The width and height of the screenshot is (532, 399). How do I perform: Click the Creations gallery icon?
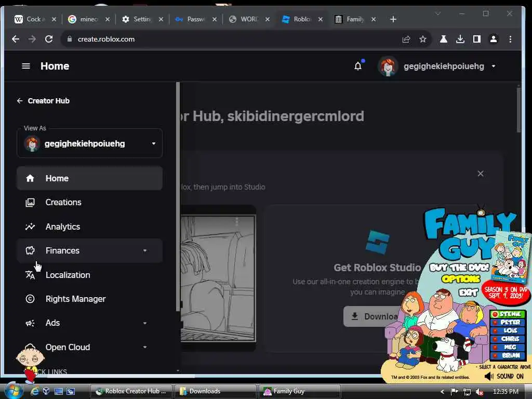[30, 203]
